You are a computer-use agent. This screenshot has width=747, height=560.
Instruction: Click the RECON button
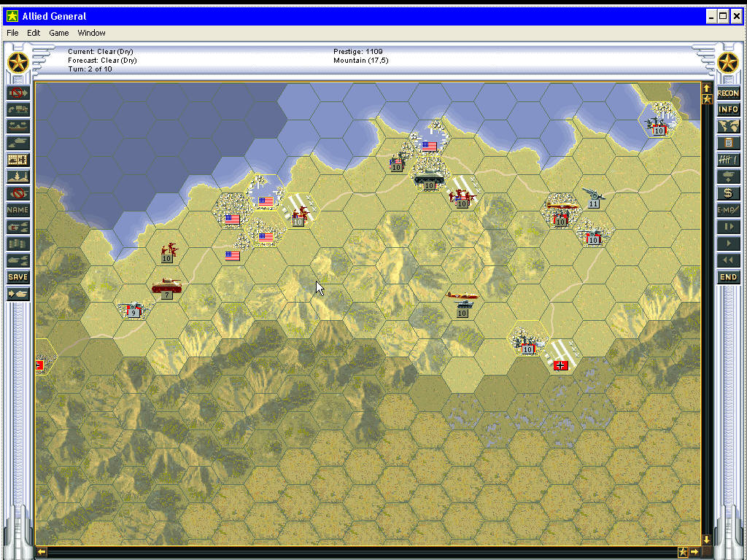(729, 93)
